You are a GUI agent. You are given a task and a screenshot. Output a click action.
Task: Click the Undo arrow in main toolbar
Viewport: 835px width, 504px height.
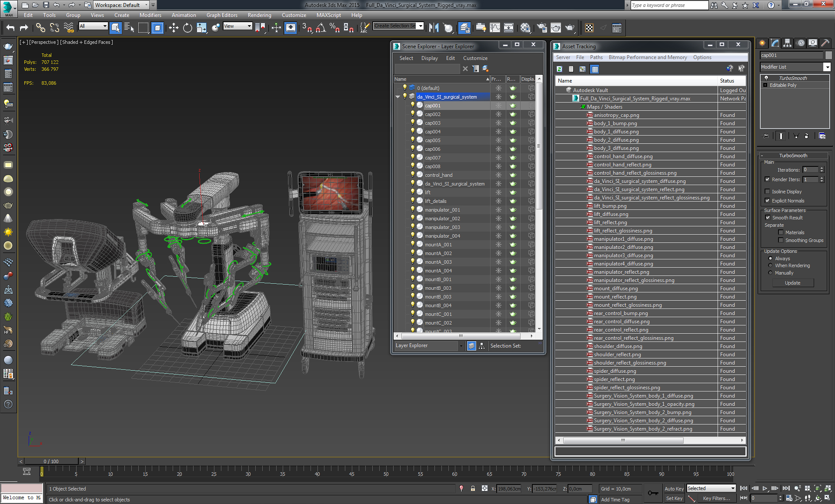tap(10, 28)
